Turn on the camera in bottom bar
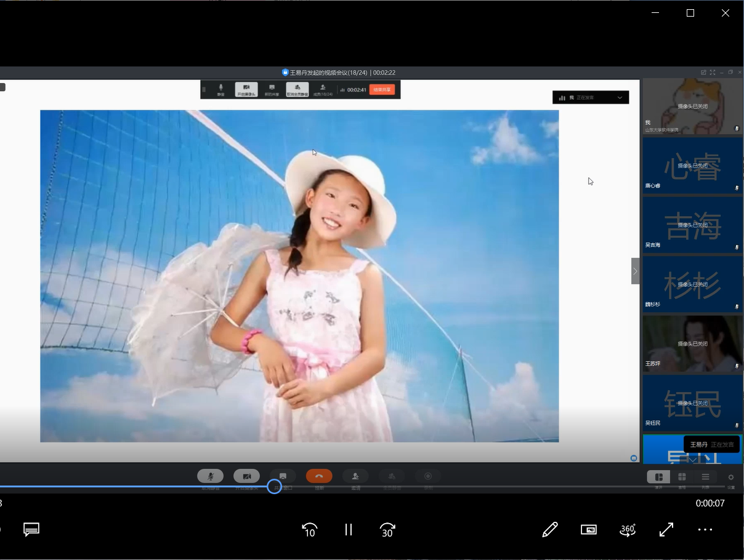Image resolution: width=744 pixels, height=560 pixels. click(x=246, y=476)
